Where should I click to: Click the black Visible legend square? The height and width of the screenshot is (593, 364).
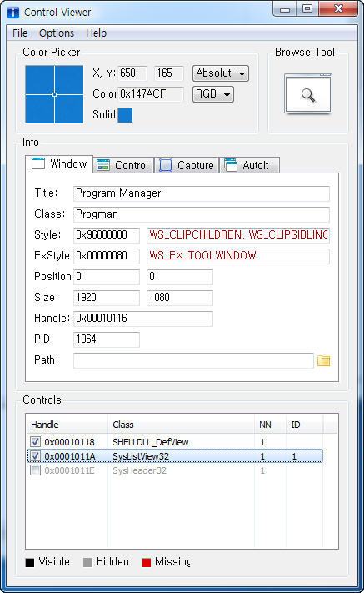tap(30, 562)
